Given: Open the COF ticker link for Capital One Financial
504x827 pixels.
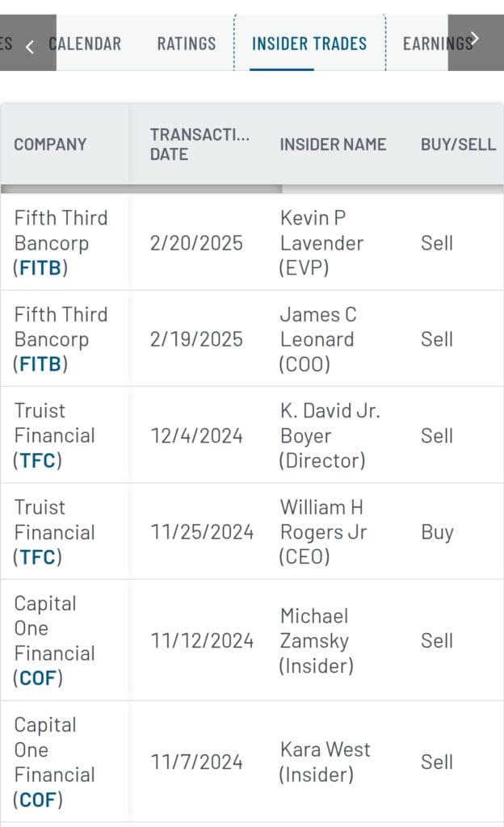Looking at the screenshot, I should [x=37, y=678].
